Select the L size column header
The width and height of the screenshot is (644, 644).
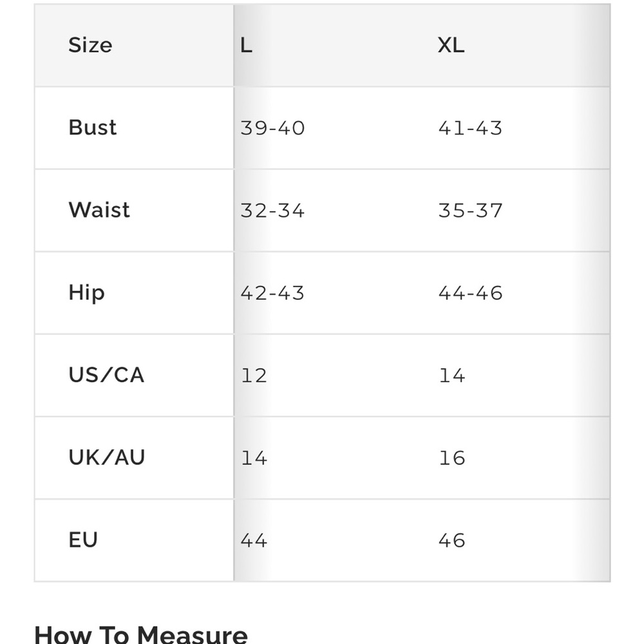(246, 46)
